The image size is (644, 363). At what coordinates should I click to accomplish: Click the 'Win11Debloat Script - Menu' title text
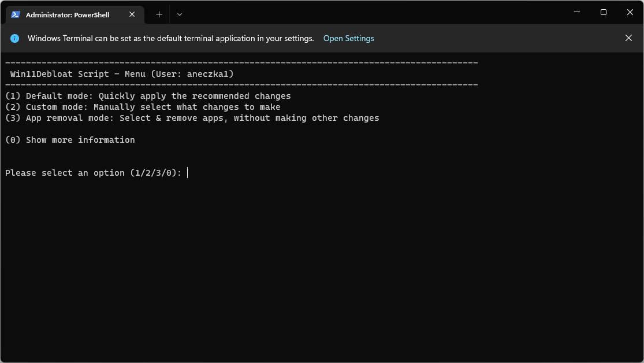tap(77, 74)
